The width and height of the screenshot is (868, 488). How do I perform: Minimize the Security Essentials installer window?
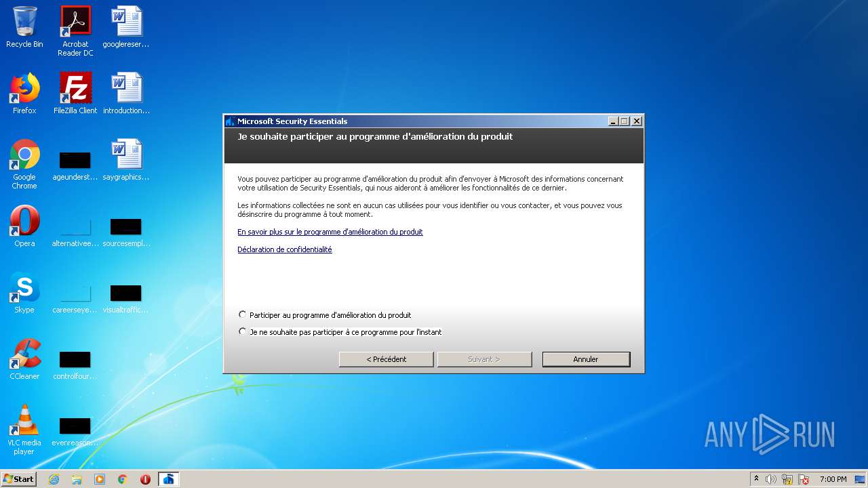pos(613,121)
